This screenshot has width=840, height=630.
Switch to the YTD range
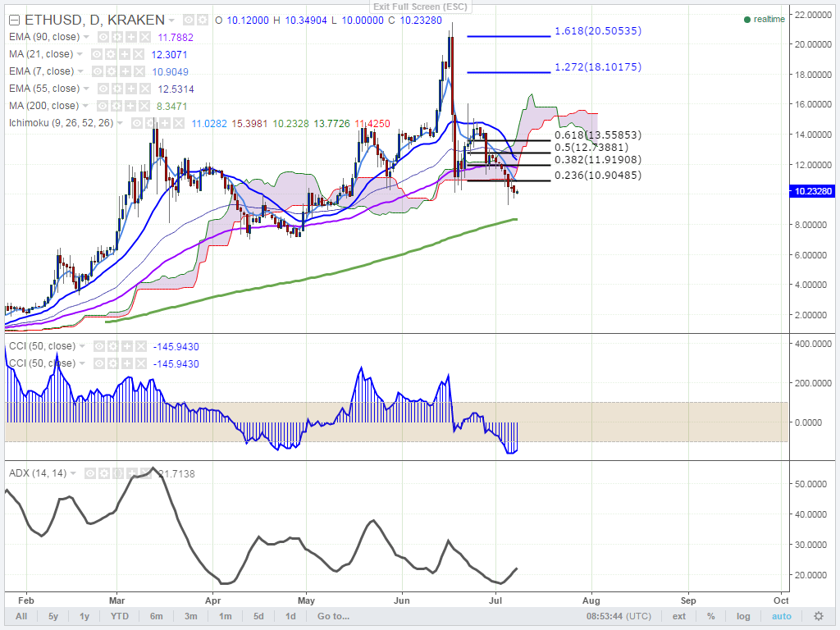click(x=120, y=616)
